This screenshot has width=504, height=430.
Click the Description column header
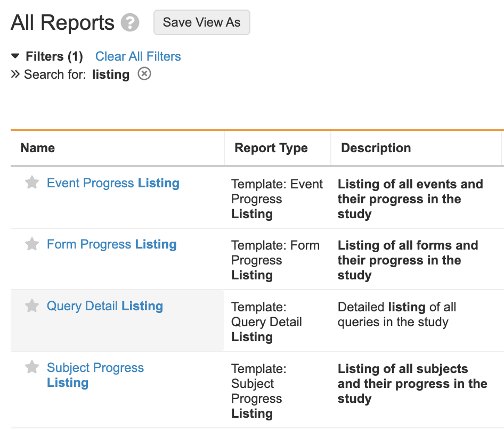pyautogui.click(x=376, y=148)
